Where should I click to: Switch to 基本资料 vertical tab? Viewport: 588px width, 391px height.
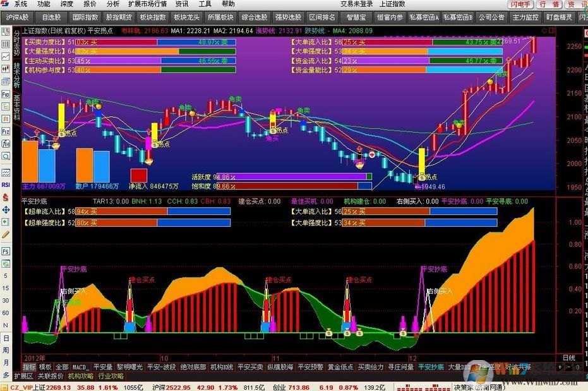click(x=17, y=107)
